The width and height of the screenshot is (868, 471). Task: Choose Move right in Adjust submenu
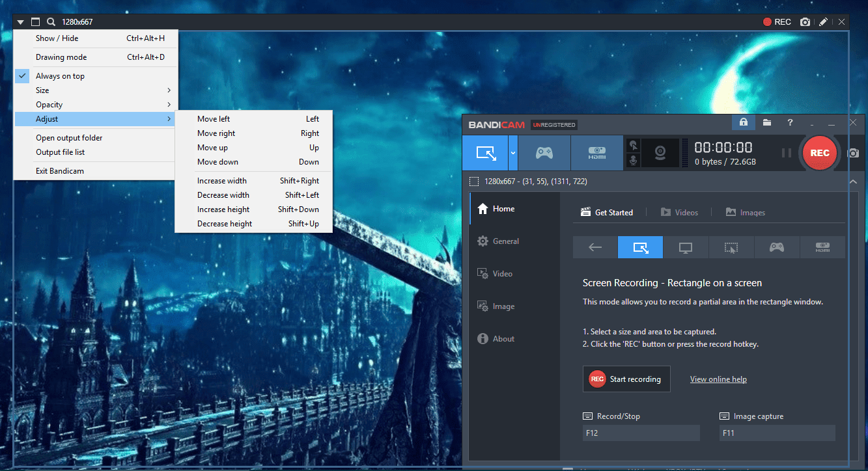point(254,133)
